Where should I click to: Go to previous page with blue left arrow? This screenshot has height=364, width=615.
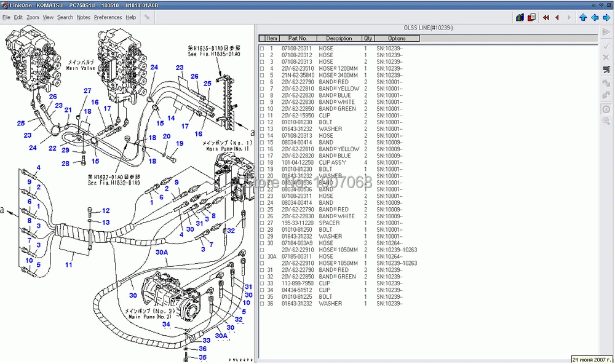coord(595,17)
